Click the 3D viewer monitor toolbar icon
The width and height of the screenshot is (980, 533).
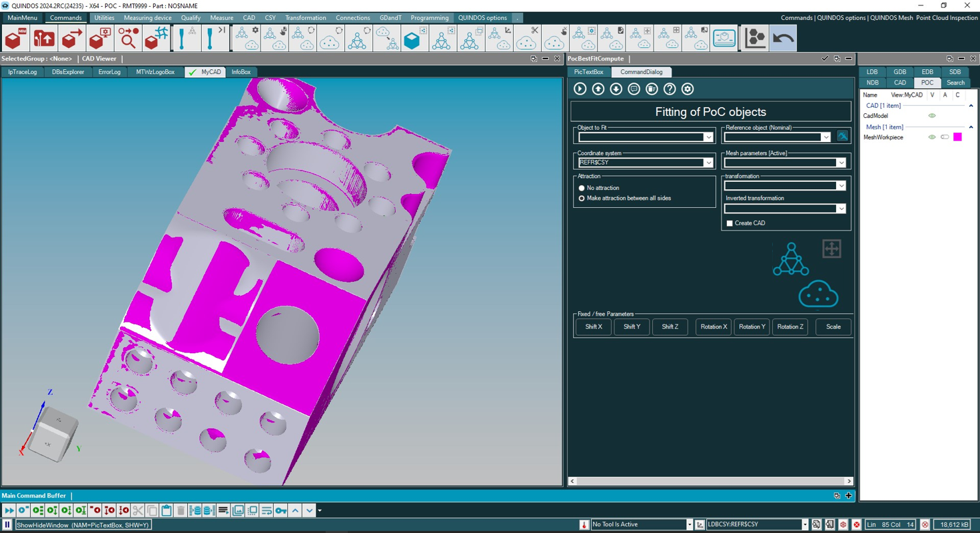tap(724, 39)
